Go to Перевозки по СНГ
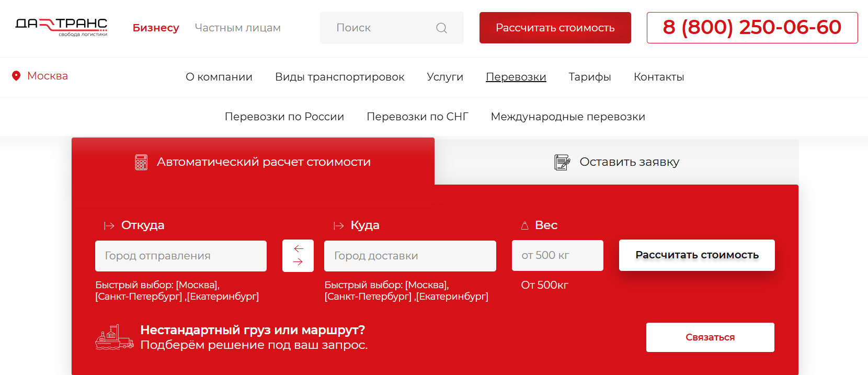868x375 pixels. [x=417, y=117]
